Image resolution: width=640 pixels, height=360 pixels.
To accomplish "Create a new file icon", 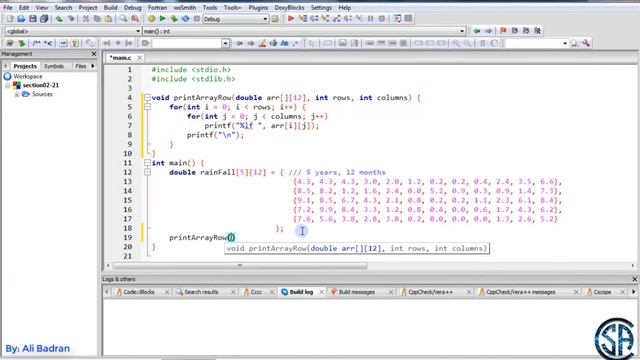I will tap(10, 19).
